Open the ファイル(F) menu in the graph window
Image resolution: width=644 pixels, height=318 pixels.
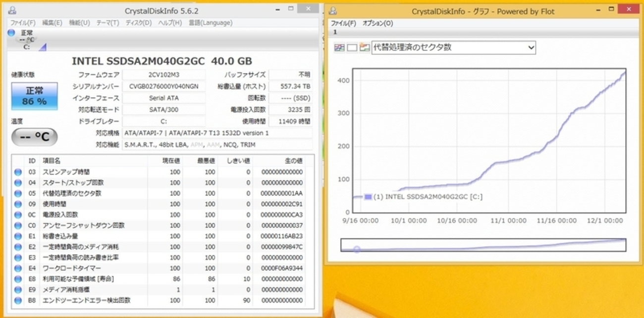343,23
